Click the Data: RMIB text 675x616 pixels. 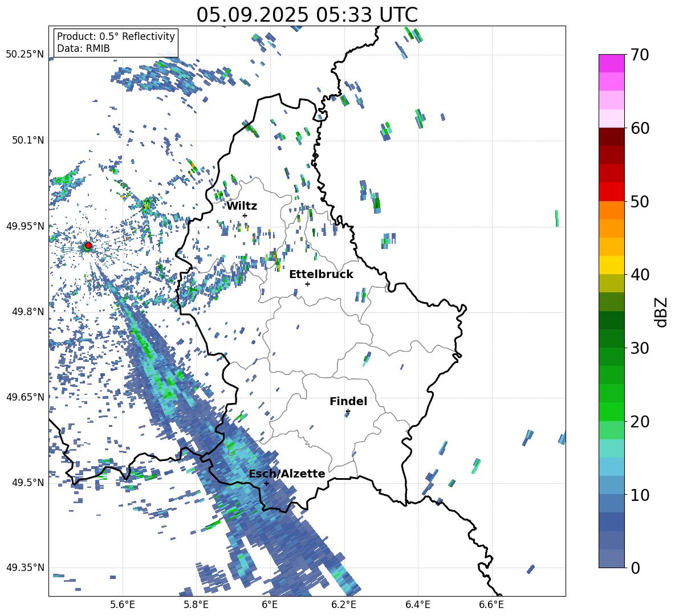pos(83,48)
